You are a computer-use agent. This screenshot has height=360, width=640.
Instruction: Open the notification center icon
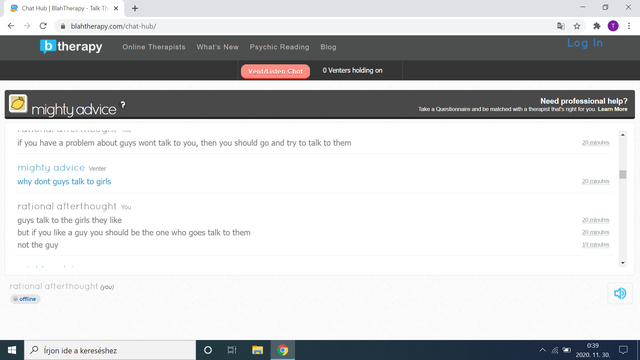pos(623,350)
